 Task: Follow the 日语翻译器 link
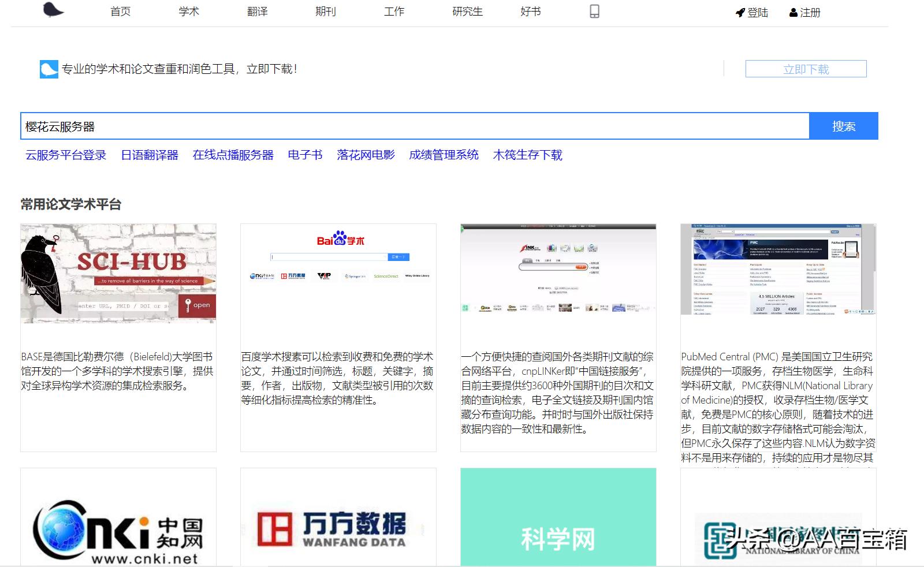(x=150, y=155)
